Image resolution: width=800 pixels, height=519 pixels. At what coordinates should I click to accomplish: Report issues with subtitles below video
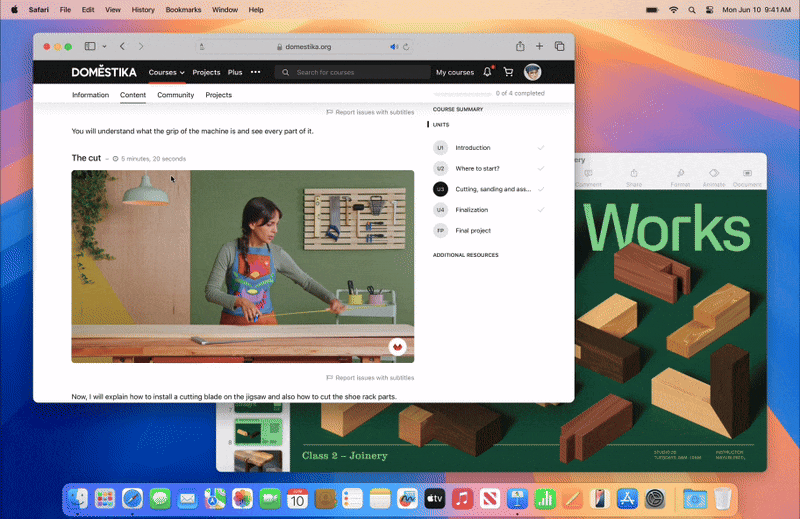pos(370,378)
